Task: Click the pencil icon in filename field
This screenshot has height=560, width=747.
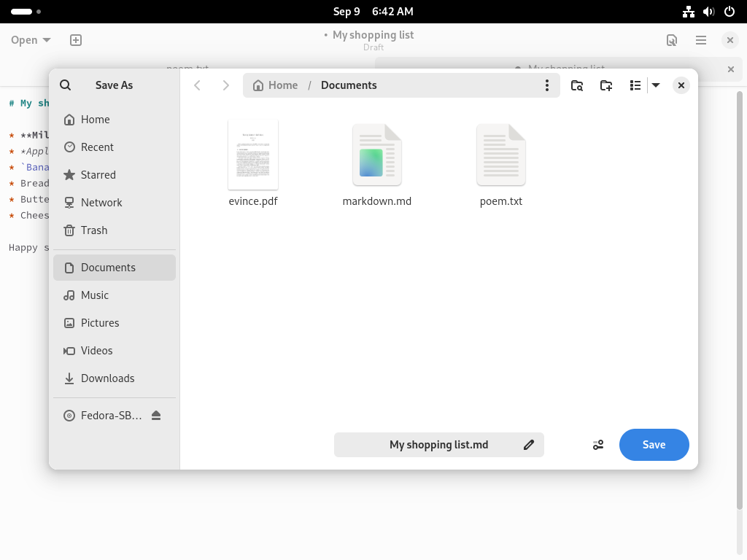Action: click(529, 445)
